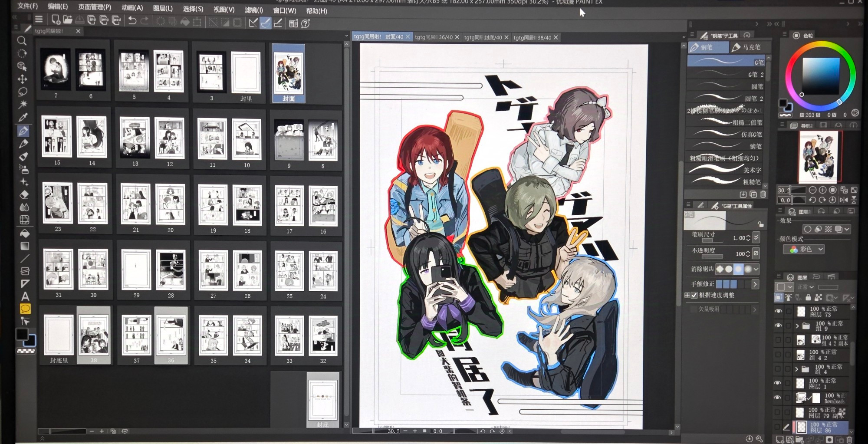Select the Balloon speech bubble tool
This screenshot has height=444, width=868.
[25, 309]
